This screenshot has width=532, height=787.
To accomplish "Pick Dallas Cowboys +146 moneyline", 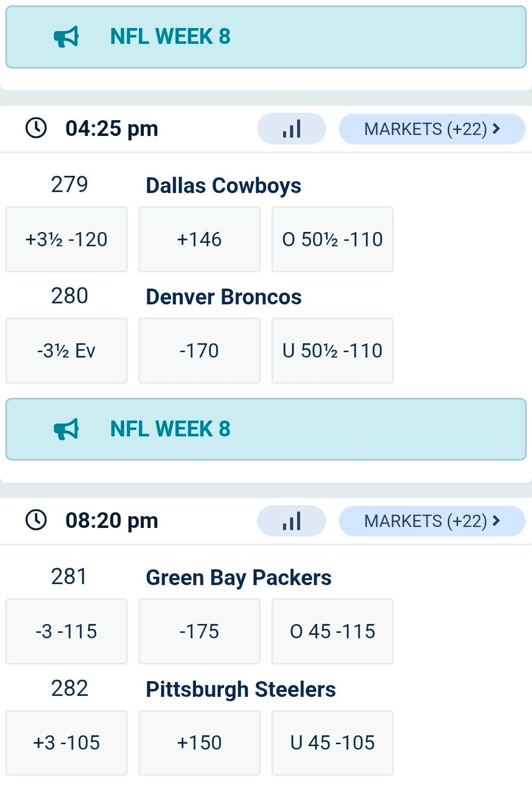I will (x=199, y=239).
